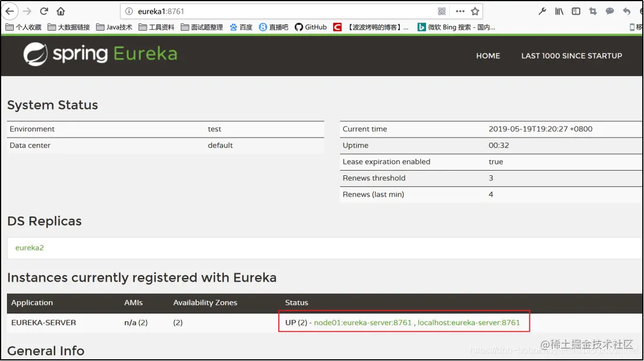This screenshot has width=644, height=361.
Task: Click the Spring Eureka logo
Action: [x=100, y=54]
